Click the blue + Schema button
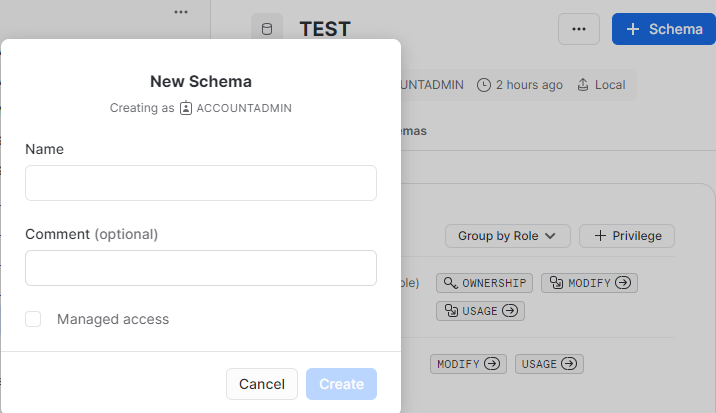The height and width of the screenshot is (413, 716). [x=663, y=29]
